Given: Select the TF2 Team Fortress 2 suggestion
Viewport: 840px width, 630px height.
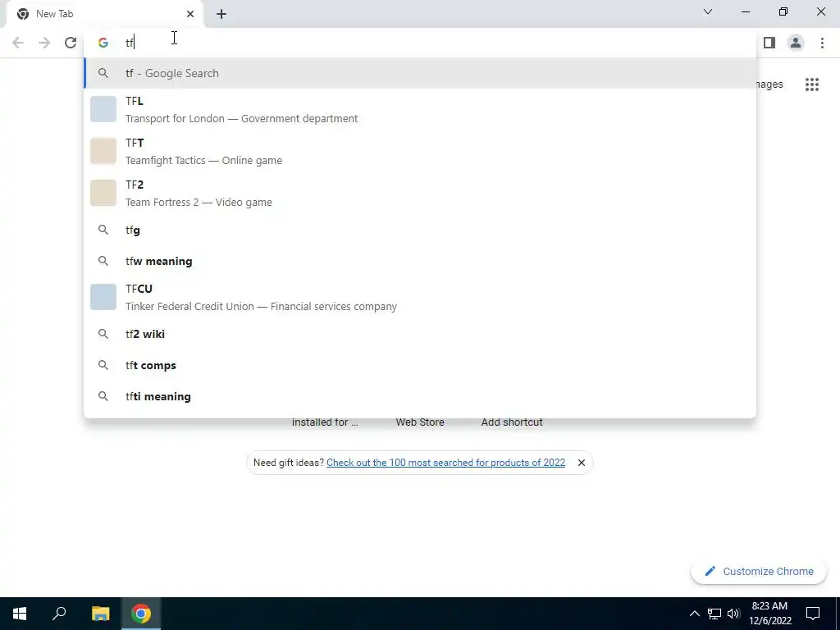Looking at the screenshot, I should (420, 193).
